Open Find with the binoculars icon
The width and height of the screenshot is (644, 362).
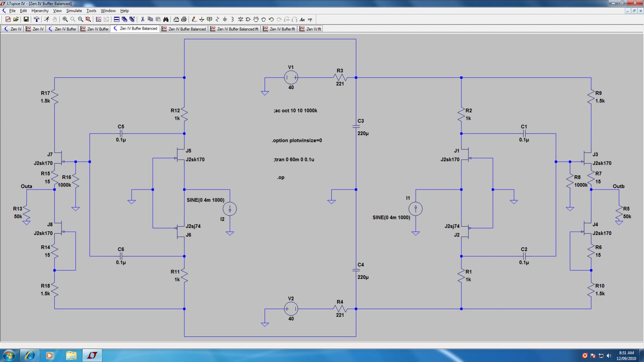point(166,19)
